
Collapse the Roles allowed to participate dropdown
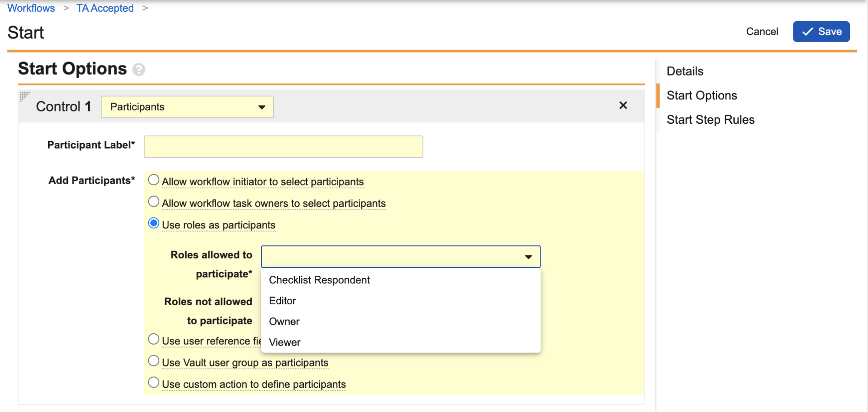click(528, 257)
